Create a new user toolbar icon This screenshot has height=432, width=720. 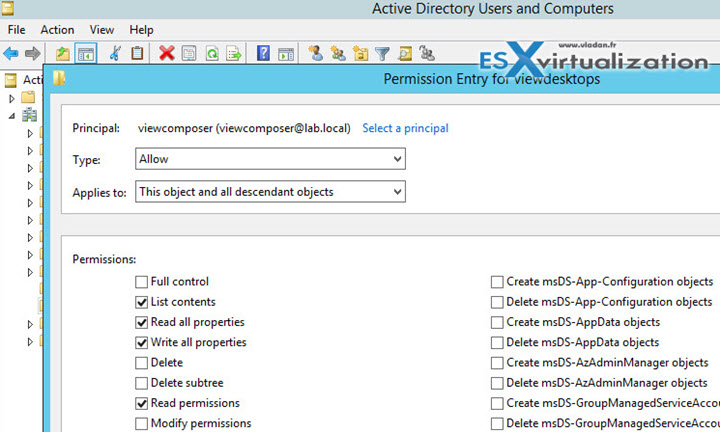click(x=315, y=53)
